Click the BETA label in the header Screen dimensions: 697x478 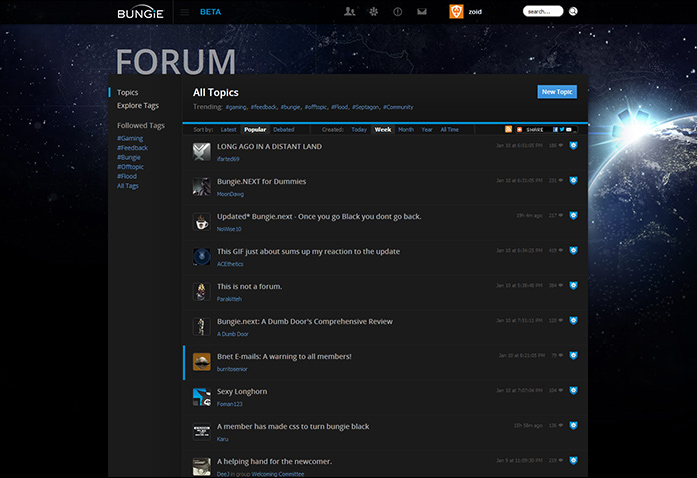210,12
